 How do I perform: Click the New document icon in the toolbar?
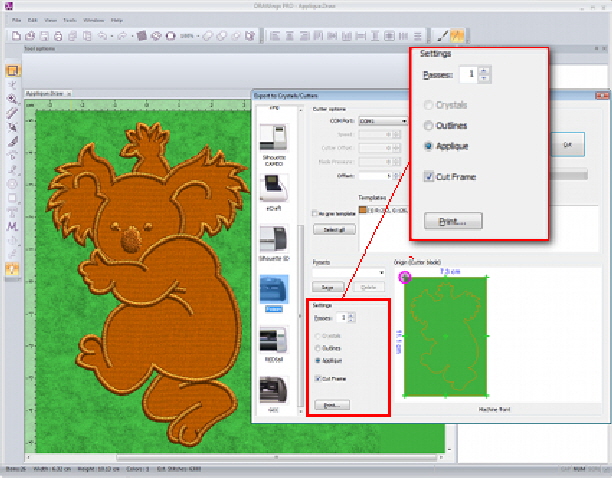coord(16,36)
